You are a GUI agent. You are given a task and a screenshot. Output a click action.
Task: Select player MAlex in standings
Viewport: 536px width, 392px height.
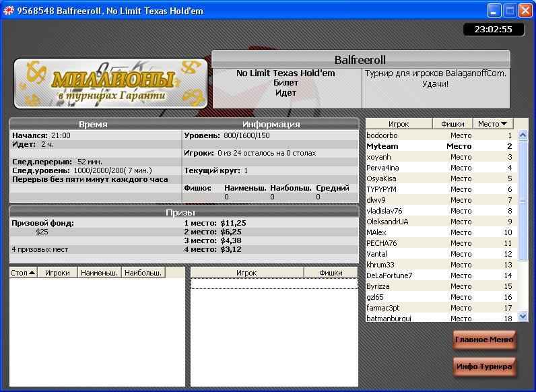coord(441,232)
